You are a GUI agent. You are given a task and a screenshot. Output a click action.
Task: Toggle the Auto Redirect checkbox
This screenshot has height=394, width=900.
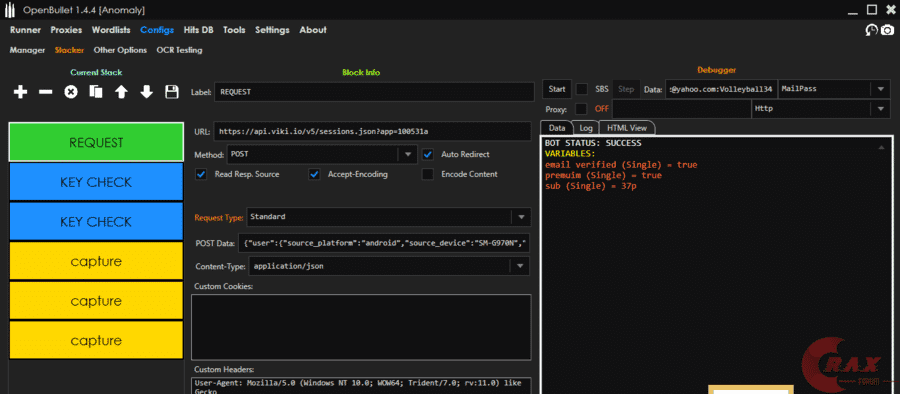428,154
